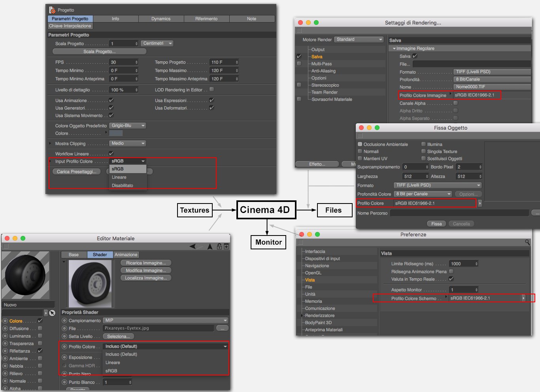Click keyframe circle beside Punto Bianco
Screen dimensions: 540x392
64,382
